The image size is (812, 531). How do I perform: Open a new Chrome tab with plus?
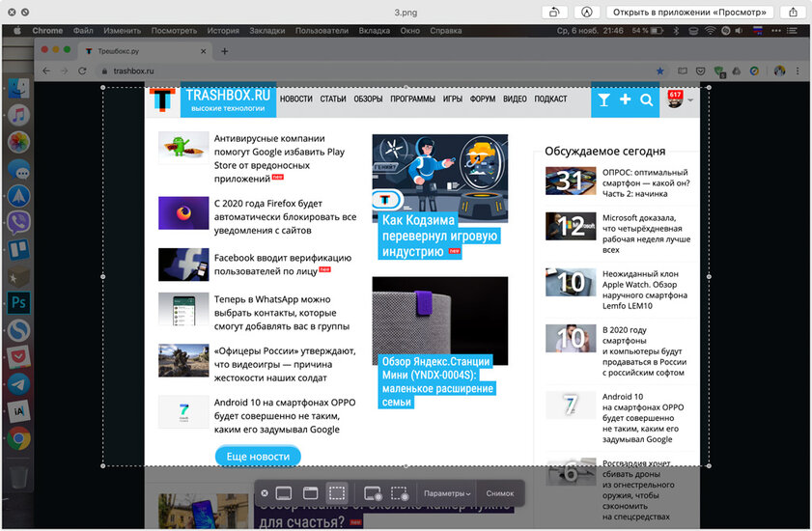pos(224,51)
